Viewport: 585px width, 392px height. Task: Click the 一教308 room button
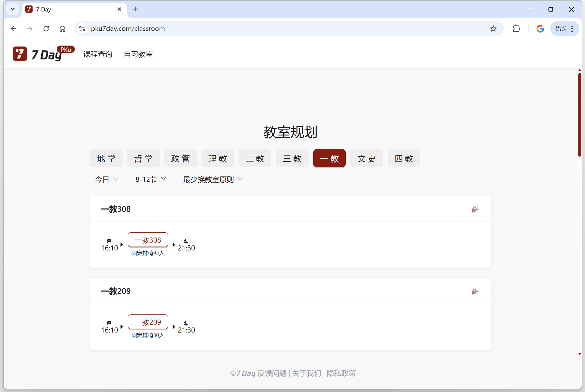click(148, 240)
